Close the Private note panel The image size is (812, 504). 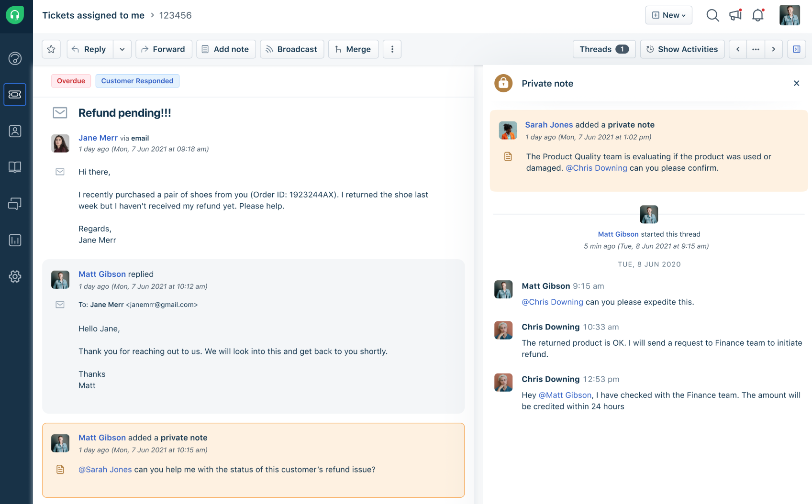pyautogui.click(x=796, y=83)
